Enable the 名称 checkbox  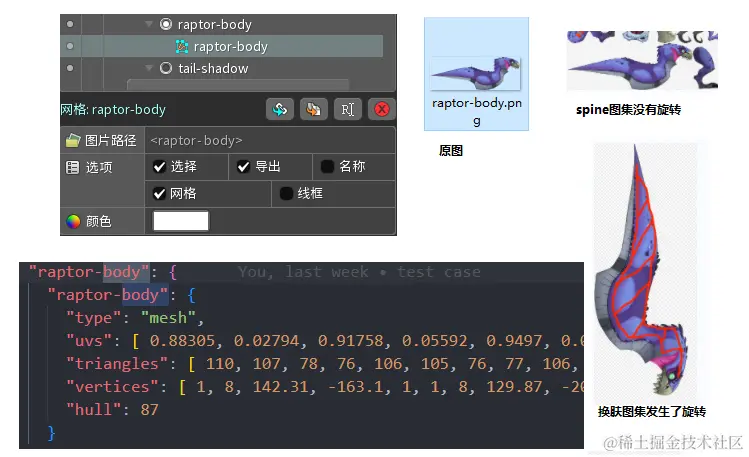(327, 167)
